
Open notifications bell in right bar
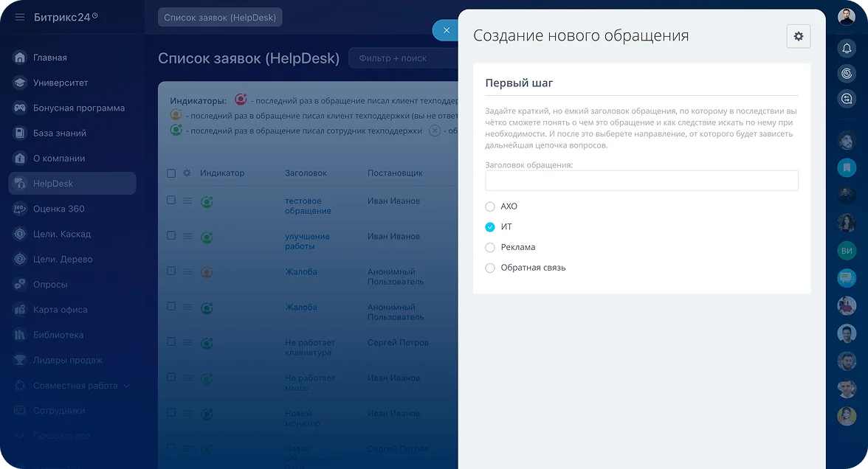pyautogui.click(x=847, y=49)
